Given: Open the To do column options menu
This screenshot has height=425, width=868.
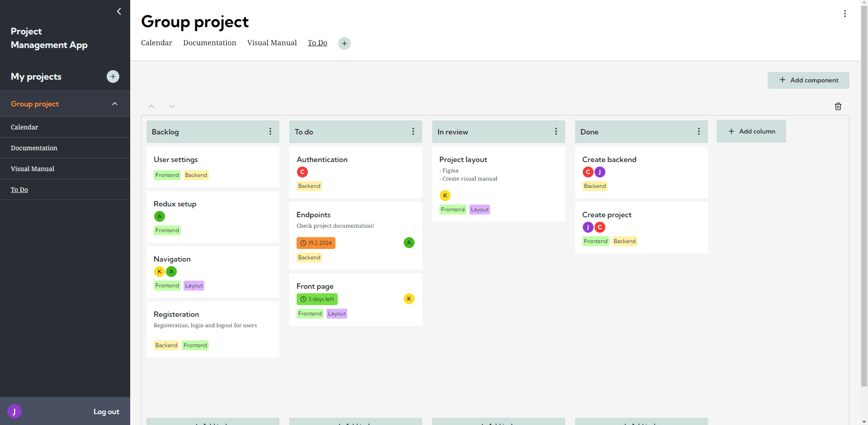Looking at the screenshot, I should pyautogui.click(x=413, y=131).
